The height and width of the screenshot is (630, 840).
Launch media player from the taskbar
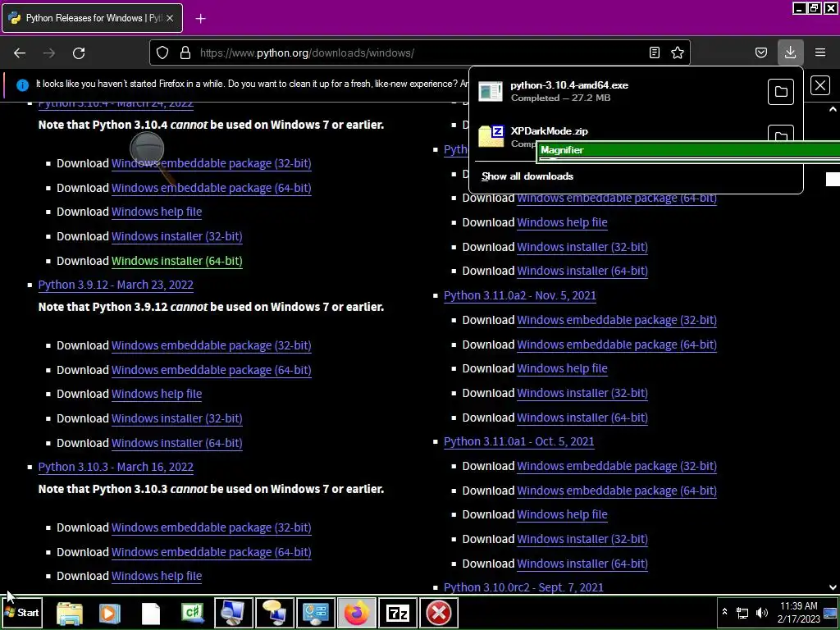[110, 614]
